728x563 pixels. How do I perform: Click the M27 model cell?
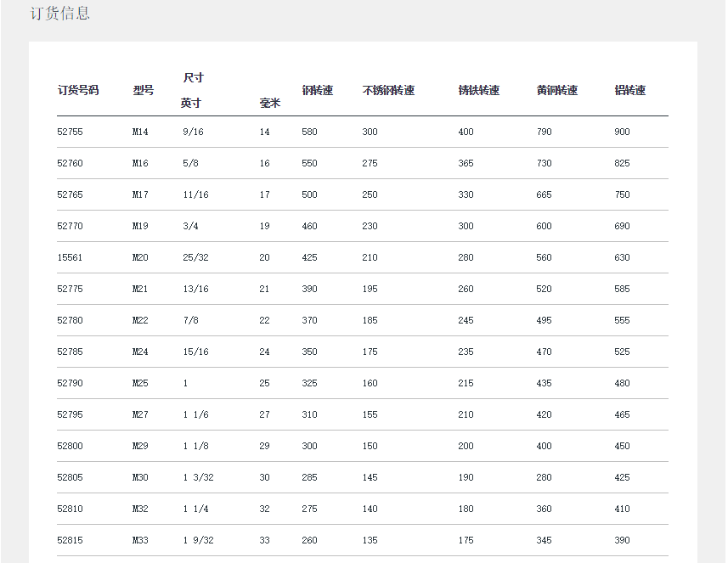(x=140, y=414)
